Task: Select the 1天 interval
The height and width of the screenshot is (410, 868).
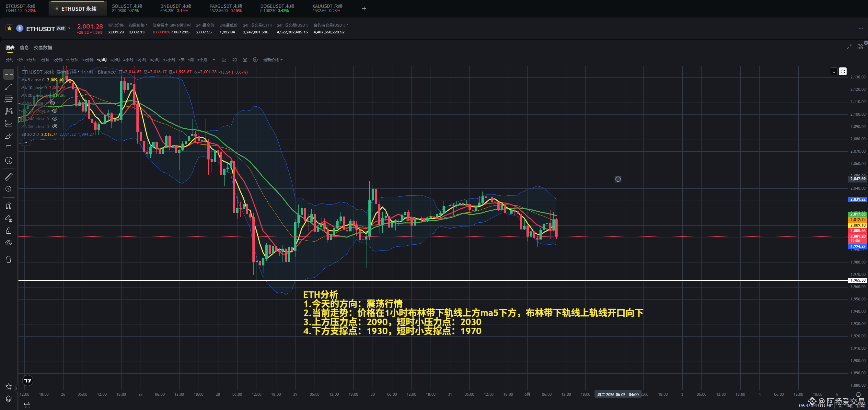Action: 182,60
